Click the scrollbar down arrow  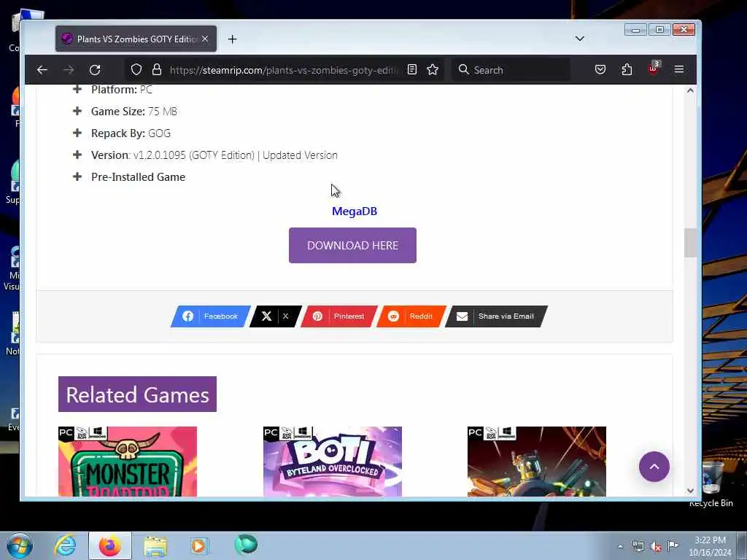690,491
